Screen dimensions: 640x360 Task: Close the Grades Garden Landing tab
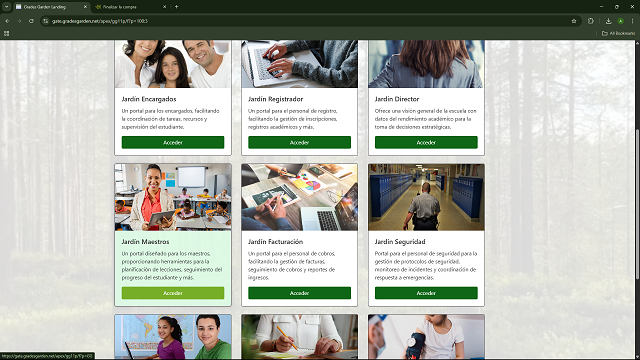click(x=85, y=7)
